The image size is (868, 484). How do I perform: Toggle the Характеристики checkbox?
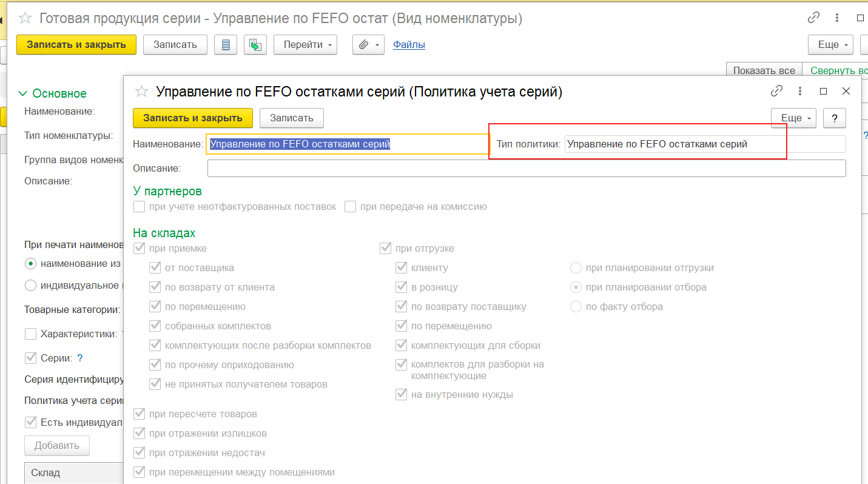click(30, 334)
